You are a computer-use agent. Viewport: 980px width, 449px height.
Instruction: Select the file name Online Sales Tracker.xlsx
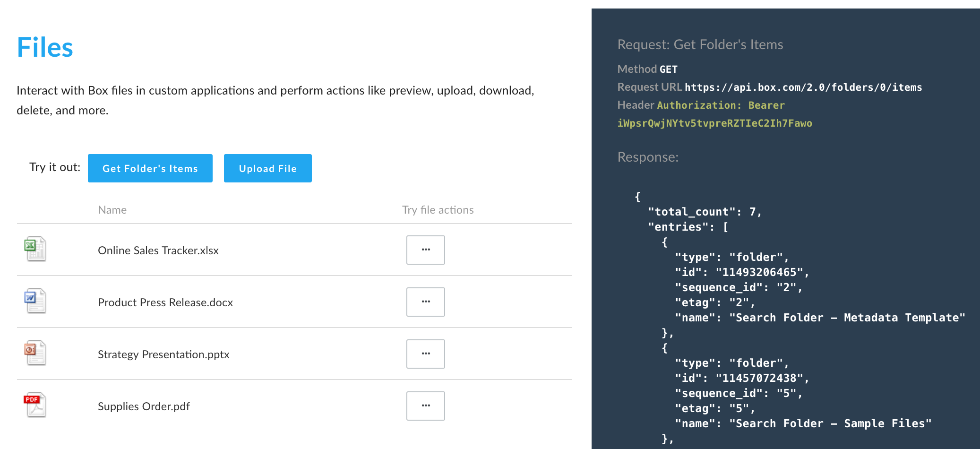pyautogui.click(x=158, y=250)
